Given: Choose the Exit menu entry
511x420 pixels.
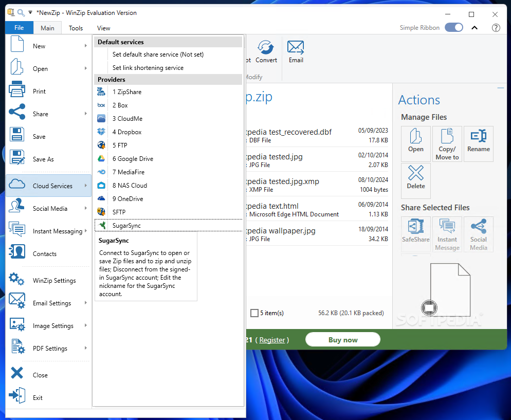Looking at the screenshot, I should pyautogui.click(x=48, y=397).
